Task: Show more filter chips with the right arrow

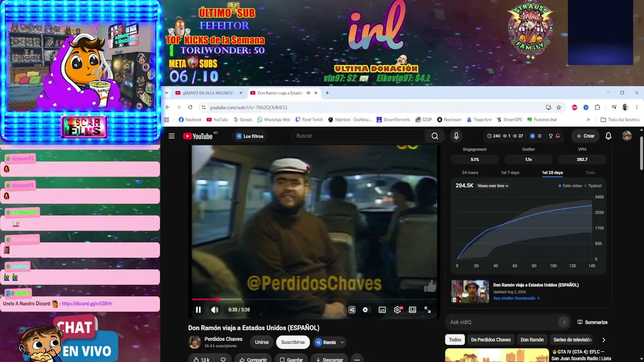Action: point(604,340)
